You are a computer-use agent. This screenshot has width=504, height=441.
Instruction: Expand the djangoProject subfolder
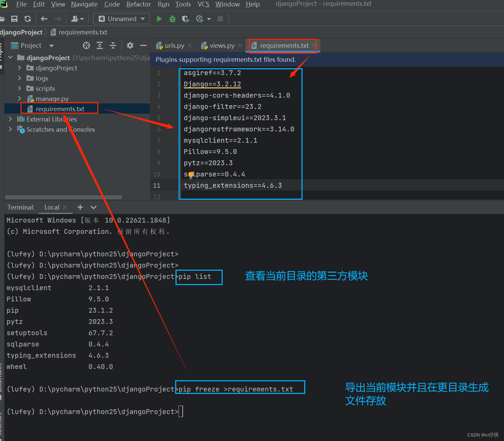pos(19,68)
